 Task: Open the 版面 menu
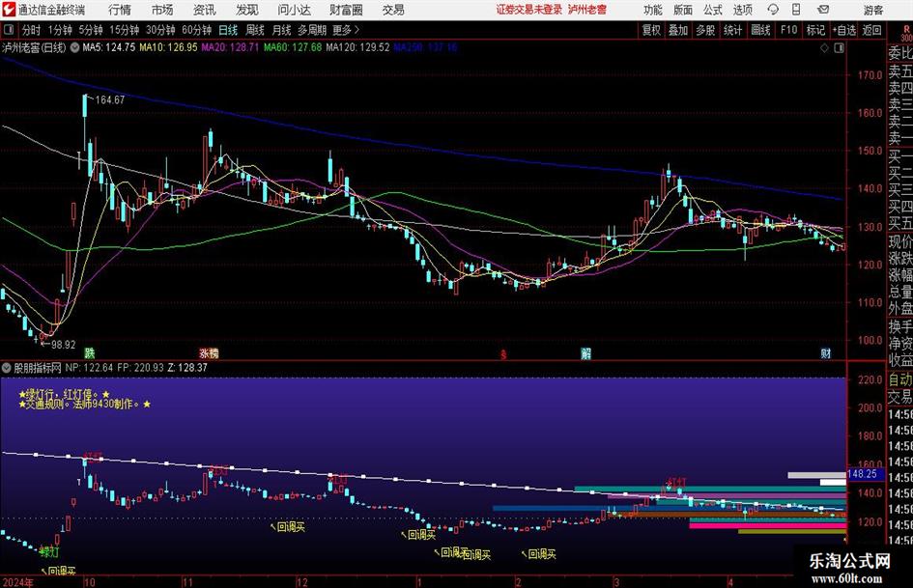(682, 10)
